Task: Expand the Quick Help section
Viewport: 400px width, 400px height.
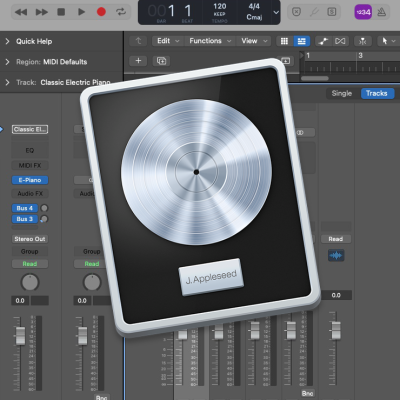Action: 7,41
